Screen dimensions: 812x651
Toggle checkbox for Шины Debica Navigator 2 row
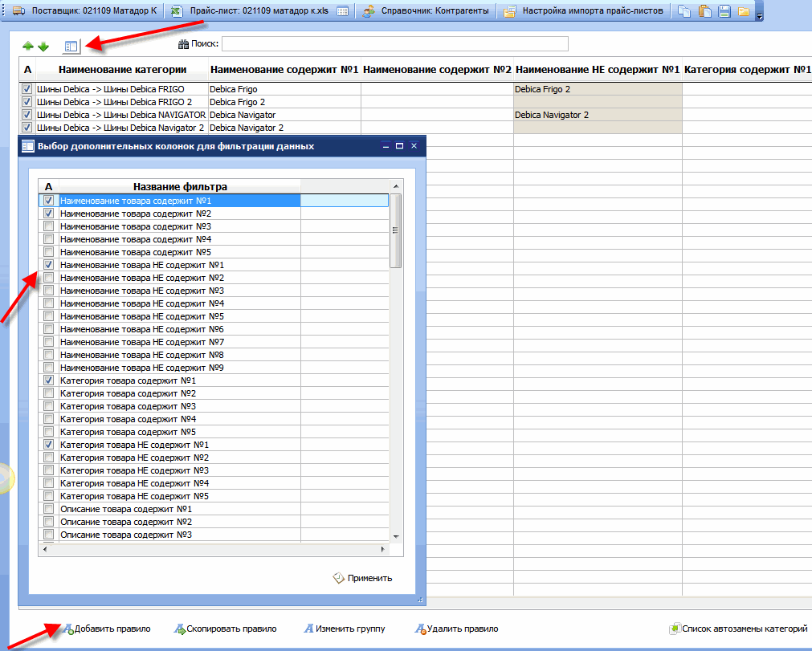pos(27,128)
